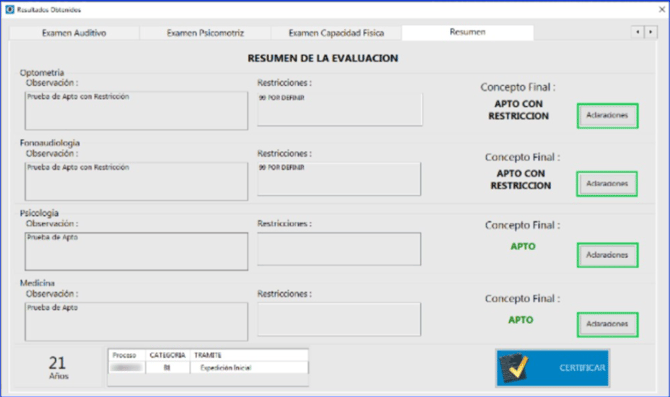Screen dimensions: 670x397
Task: Click the CERTIFICAR button text
Action: 582,368
